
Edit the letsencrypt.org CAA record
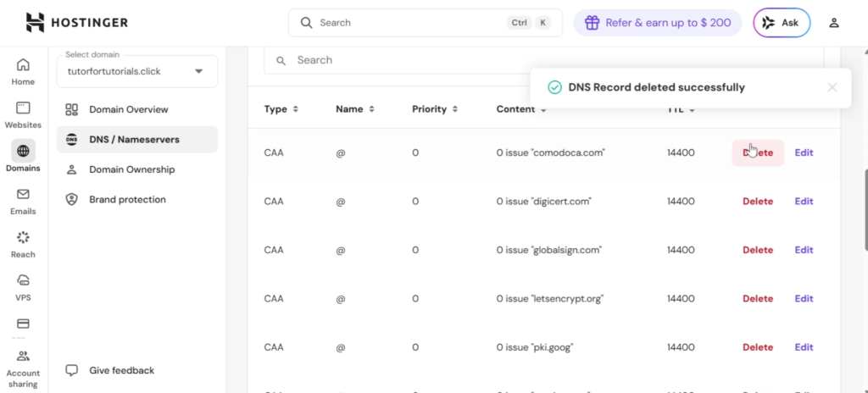(x=804, y=299)
